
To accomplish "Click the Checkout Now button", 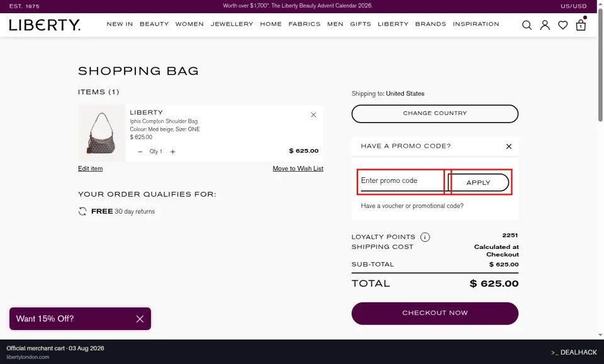I will 435,313.
